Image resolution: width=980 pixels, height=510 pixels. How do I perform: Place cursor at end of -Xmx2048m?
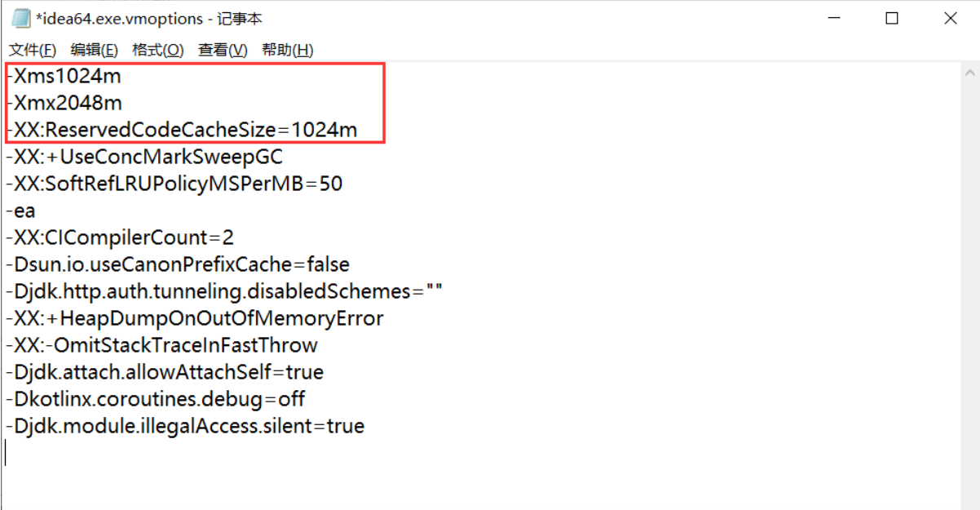122,104
